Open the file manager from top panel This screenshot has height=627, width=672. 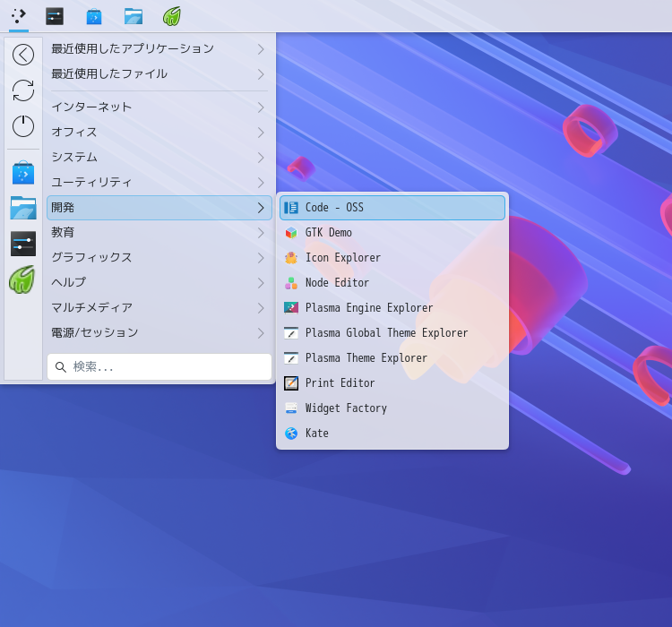[134, 16]
